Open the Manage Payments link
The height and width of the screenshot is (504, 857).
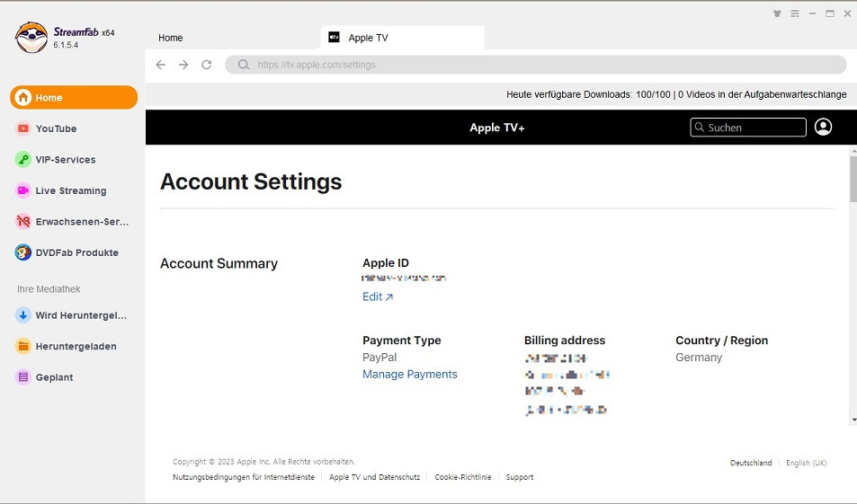[x=409, y=375]
